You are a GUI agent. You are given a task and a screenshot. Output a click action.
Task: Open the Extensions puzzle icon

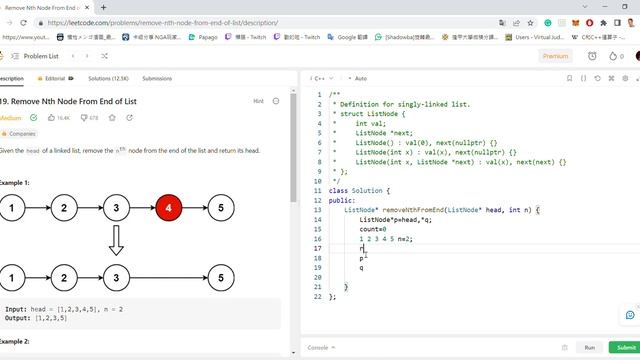tap(603, 23)
